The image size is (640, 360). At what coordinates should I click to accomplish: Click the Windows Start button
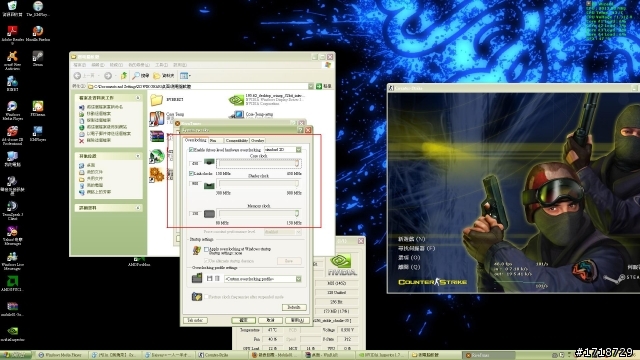16,355
